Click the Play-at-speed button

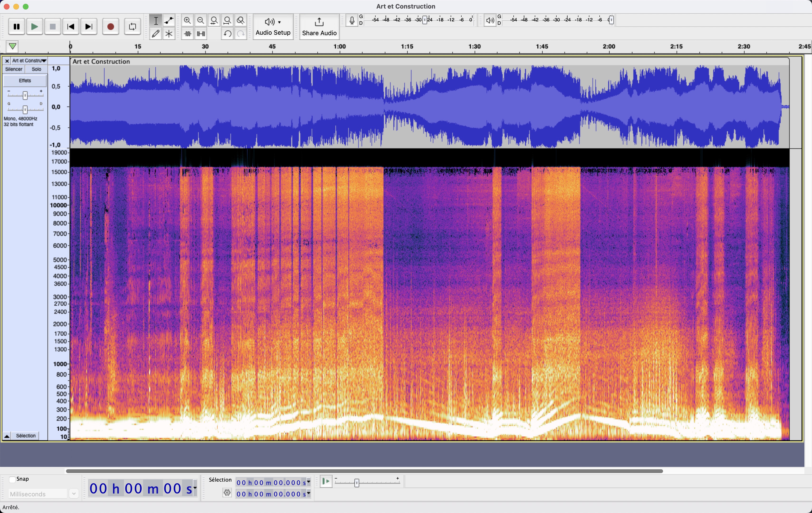point(326,482)
